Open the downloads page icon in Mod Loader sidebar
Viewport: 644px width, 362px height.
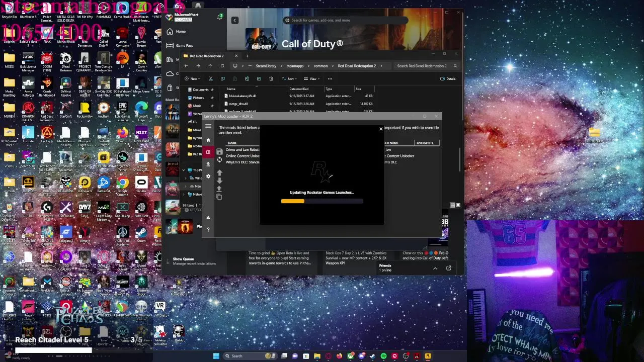tap(208, 164)
